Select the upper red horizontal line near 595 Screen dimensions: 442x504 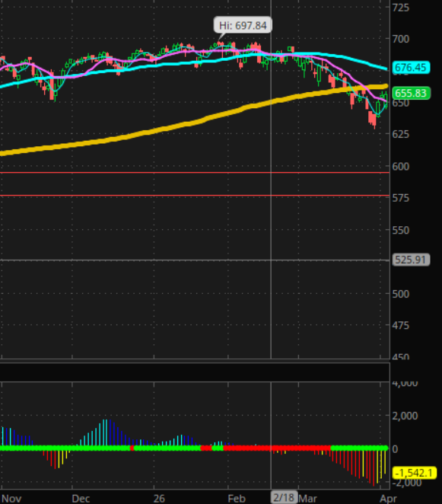click(x=195, y=173)
